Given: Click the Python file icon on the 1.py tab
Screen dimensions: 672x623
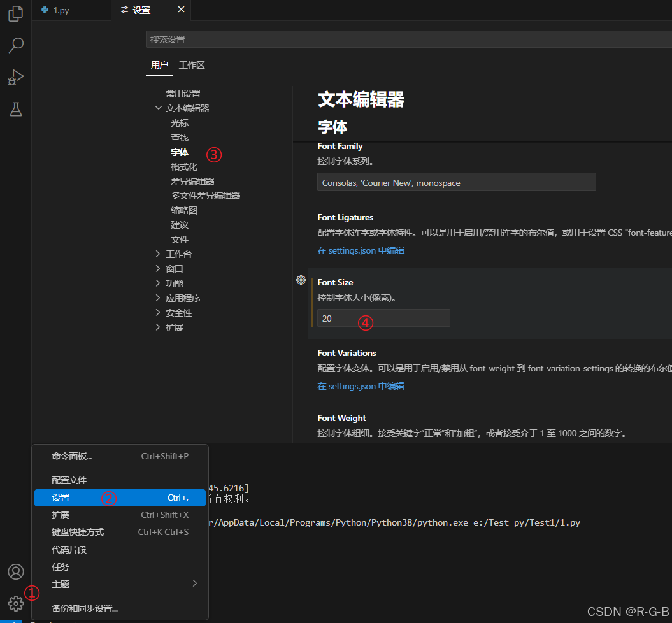Looking at the screenshot, I should tap(45, 10).
